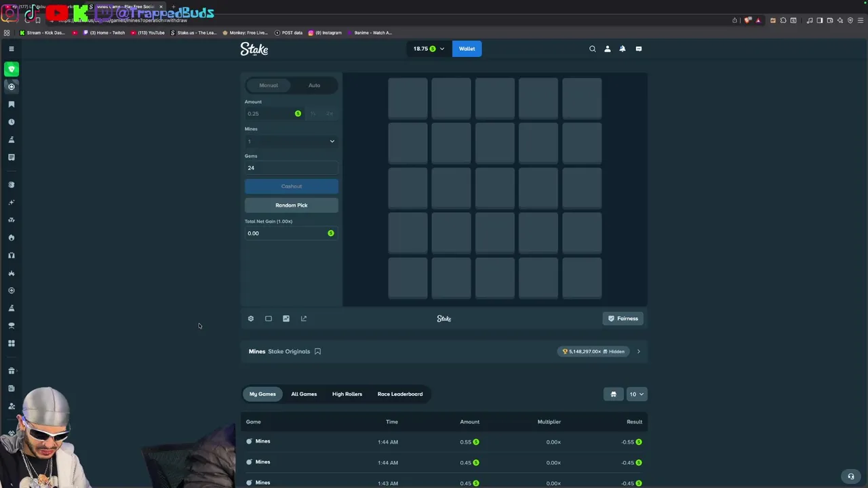Select the High Rollers tab
Screen dimensions: 868x488
(347, 394)
